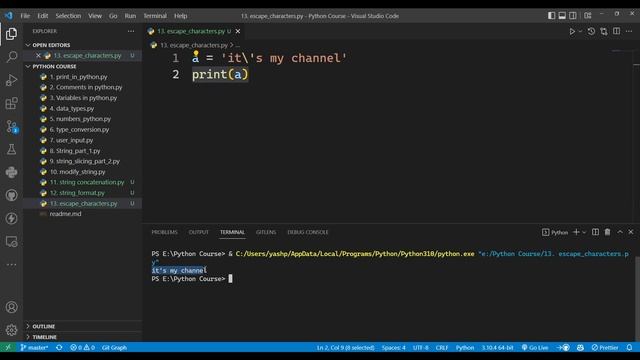Click Prettier in status bar
640x360 pixels.
tap(605, 348)
